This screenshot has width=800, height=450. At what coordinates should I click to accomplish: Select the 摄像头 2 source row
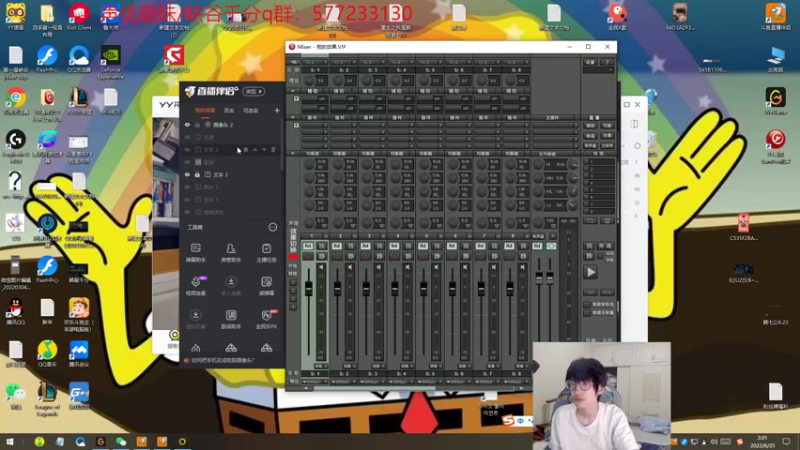232,124
